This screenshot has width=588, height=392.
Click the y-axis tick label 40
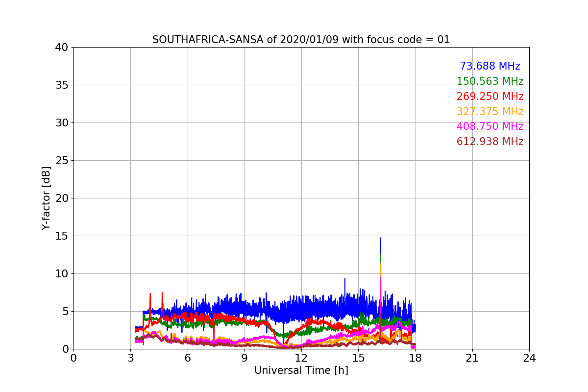coord(62,48)
